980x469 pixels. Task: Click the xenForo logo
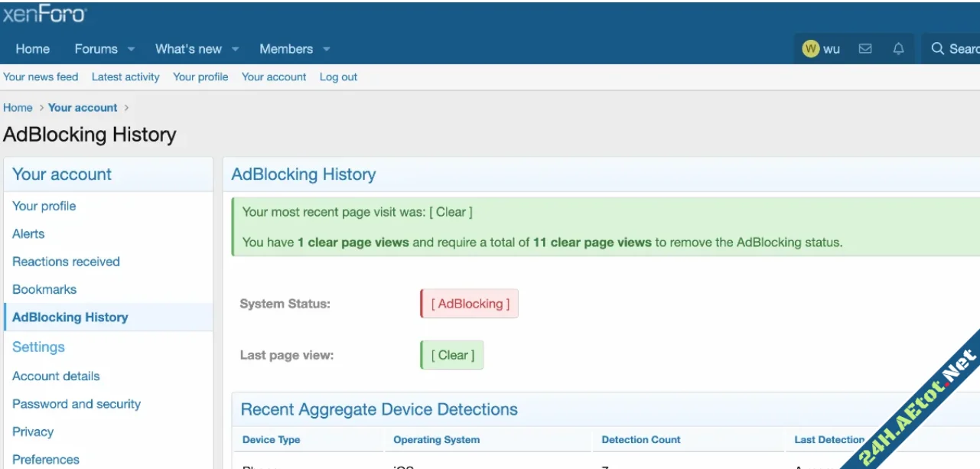click(x=45, y=15)
